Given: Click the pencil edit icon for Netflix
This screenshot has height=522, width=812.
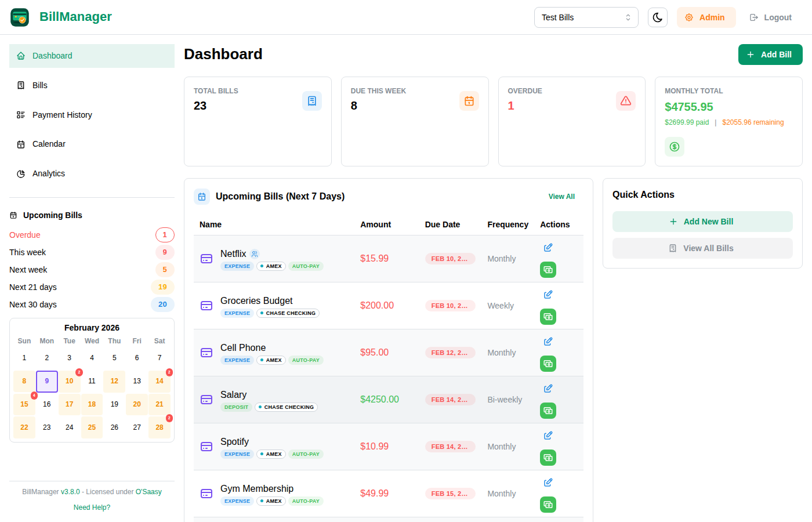Looking at the screenshot, I should coord(548,247).
